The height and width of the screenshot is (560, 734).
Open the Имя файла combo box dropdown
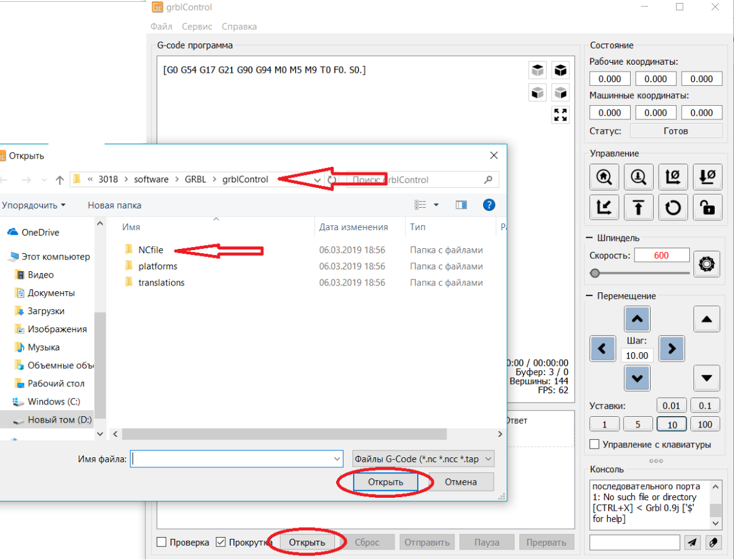tap(337, 459)
